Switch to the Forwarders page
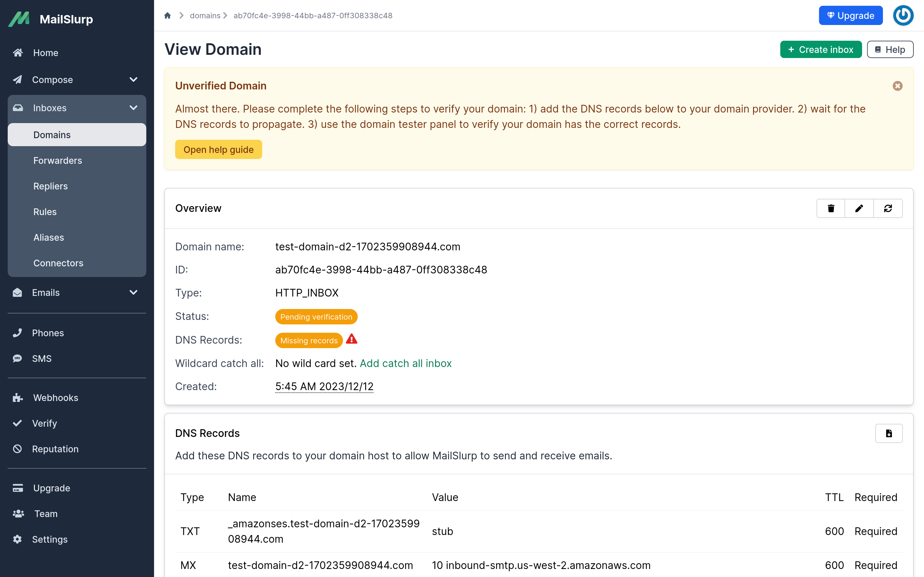Image resolution: width=924 pixels, height=577 pixels. [58, 160]
